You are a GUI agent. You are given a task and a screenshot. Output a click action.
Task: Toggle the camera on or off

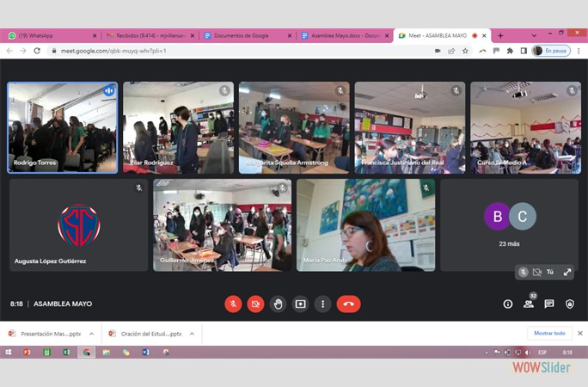(255, 304)
